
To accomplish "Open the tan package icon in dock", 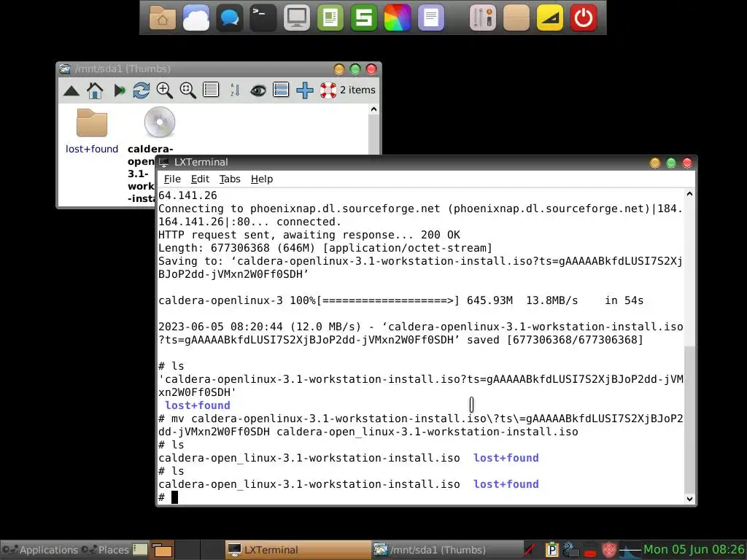I will [516, 18].
